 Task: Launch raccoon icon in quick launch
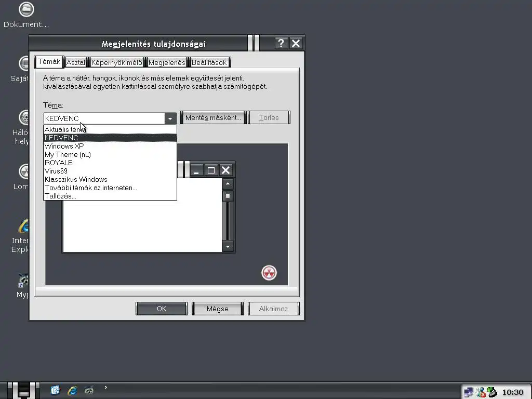(89, 390)
